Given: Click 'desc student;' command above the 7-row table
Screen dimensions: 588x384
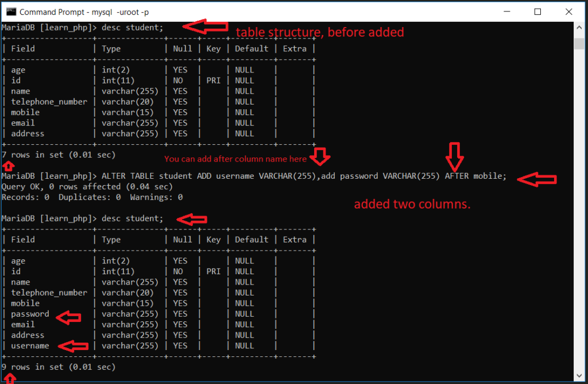Looking at the screenshot, I should (x=133, y=28).
